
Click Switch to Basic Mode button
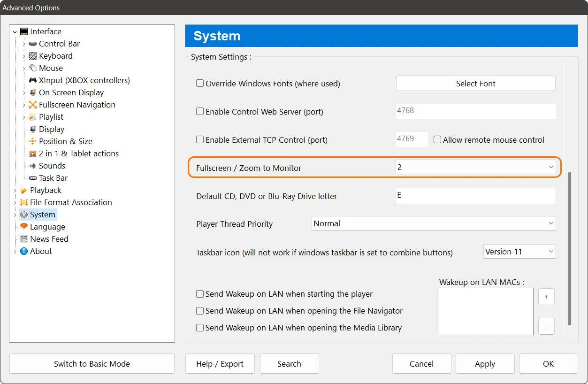coord(92,364)
